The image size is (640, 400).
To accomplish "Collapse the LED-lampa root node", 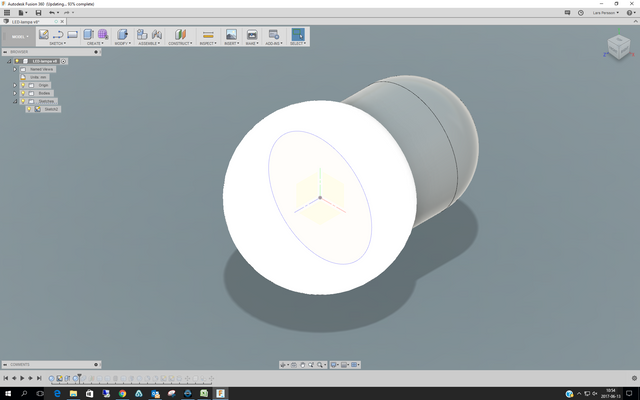I will point(9,61).
